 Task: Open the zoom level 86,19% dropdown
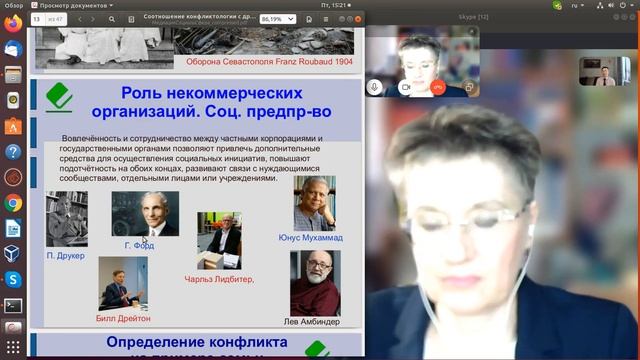(x=278, y=19)
